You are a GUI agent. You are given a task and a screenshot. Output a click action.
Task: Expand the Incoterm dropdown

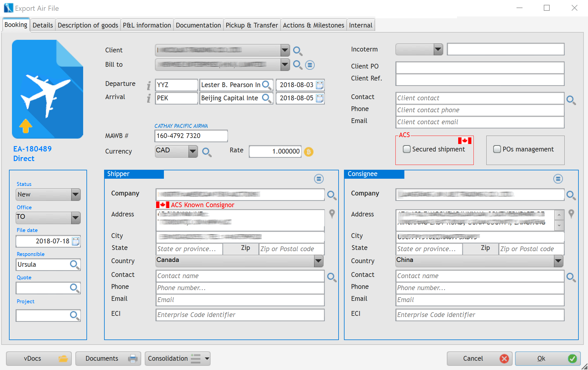pos(438,49)
